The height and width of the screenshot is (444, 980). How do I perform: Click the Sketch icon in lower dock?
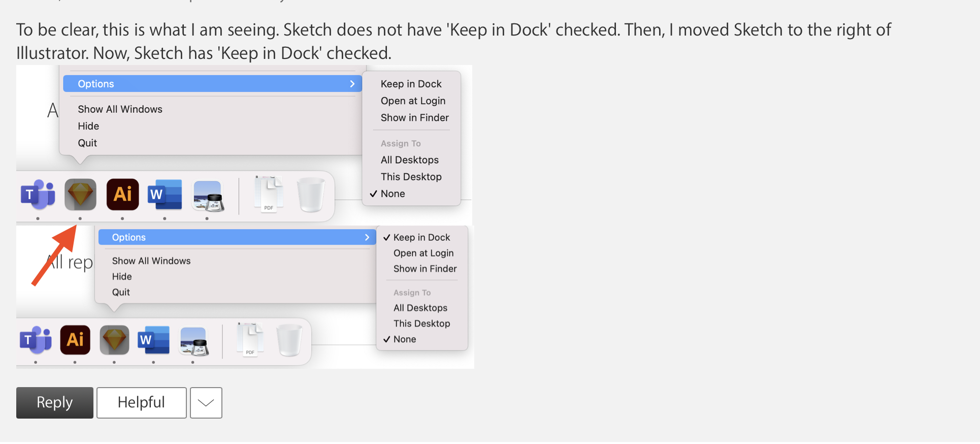point(114,340)
